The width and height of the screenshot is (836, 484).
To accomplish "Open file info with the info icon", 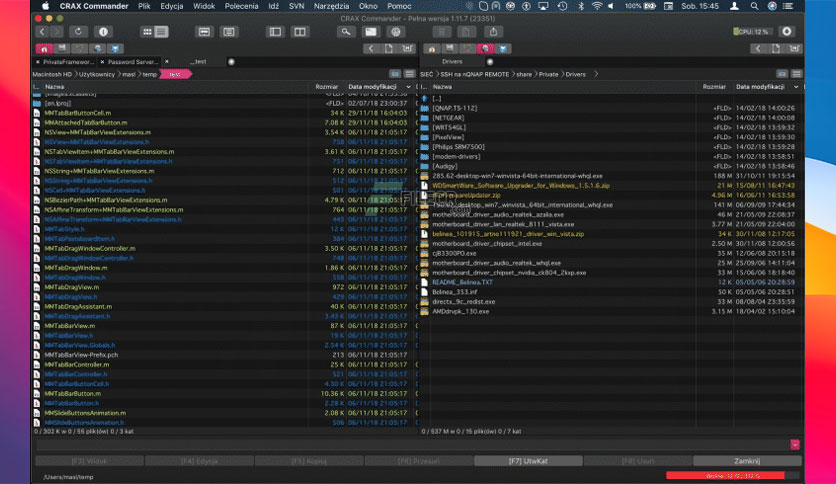I will (x=103, y=32).
